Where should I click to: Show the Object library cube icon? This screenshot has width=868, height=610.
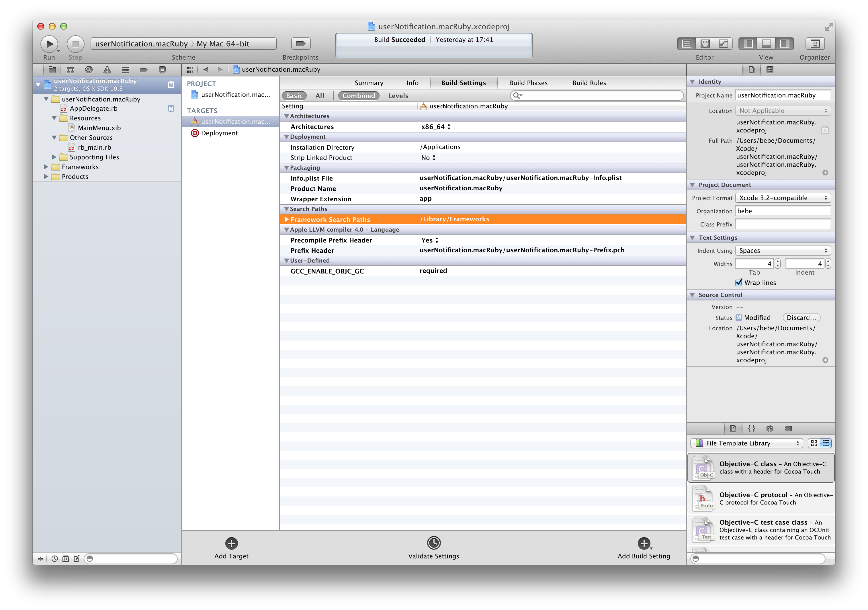(x=770, y=428)
